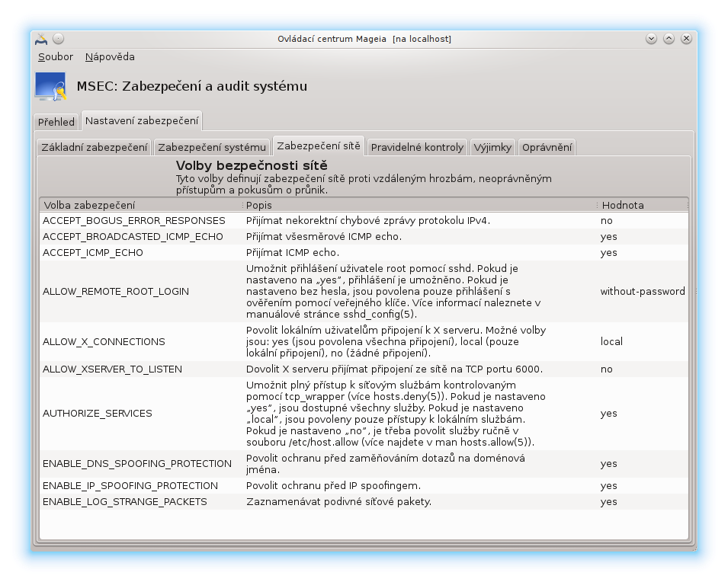
Task: Open the Základní zabezpečení tab
Action: pos(95,147)
